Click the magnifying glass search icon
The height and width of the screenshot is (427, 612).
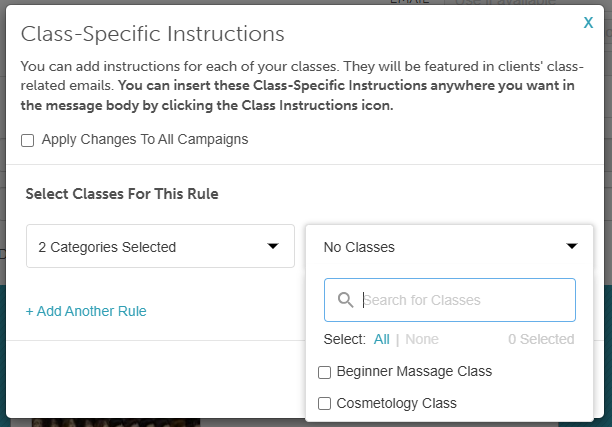(346, 300)
